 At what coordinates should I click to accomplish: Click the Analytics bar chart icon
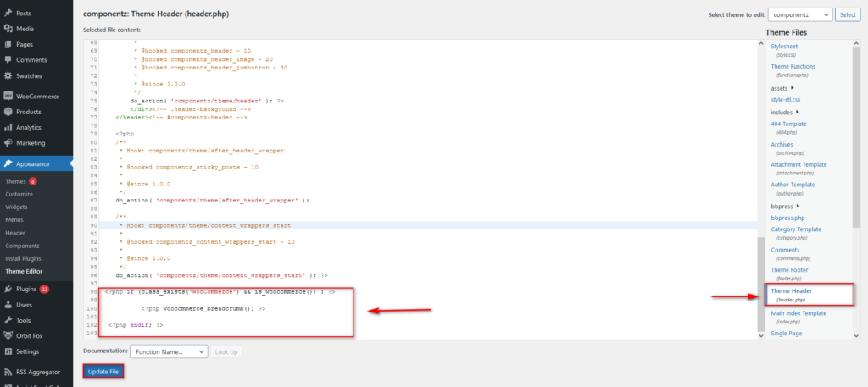(x=8, y=127)
